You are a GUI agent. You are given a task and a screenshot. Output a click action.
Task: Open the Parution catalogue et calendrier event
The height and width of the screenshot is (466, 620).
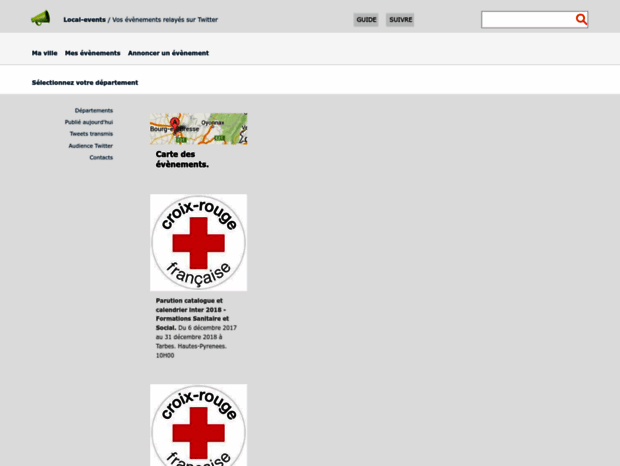191,314
